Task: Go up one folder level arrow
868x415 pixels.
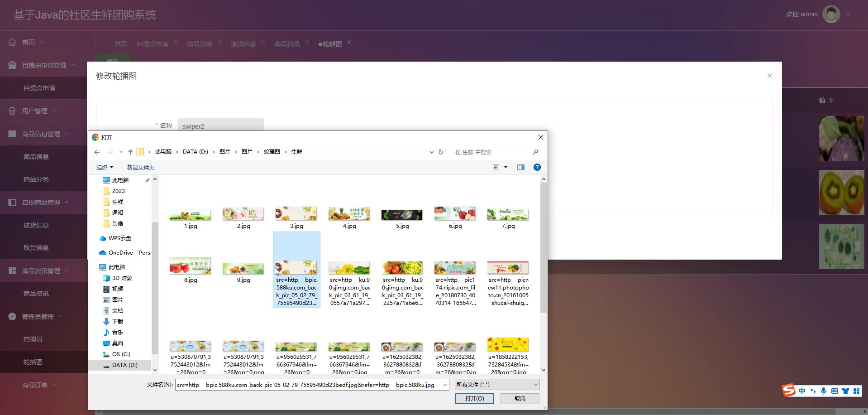Action: tap(130, 152)
